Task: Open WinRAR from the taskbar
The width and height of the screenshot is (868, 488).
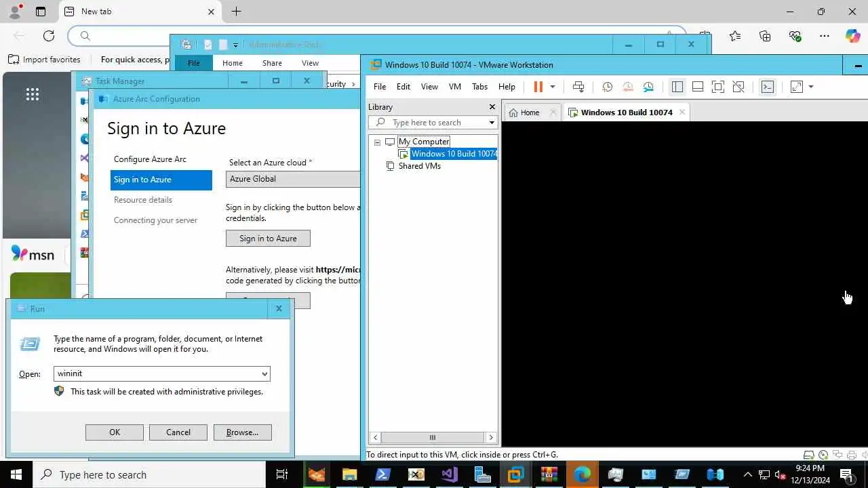Action: click(x=549, y=474)
